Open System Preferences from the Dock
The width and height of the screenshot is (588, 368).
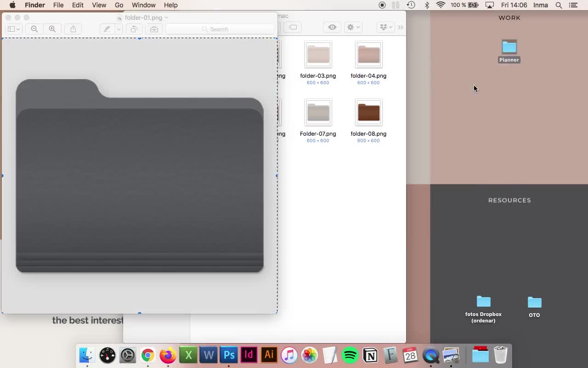tap(128, 355)
